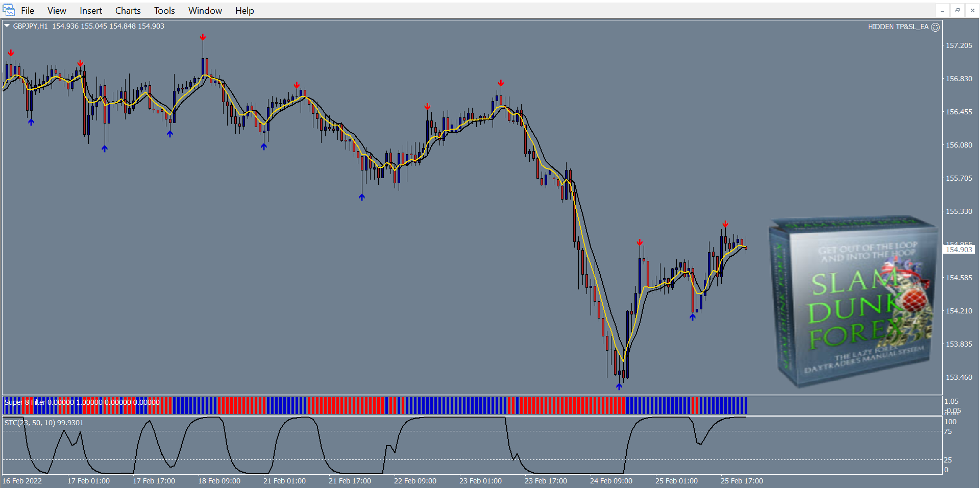
Task: Open the File menu
Action: (x=28, y=11)
